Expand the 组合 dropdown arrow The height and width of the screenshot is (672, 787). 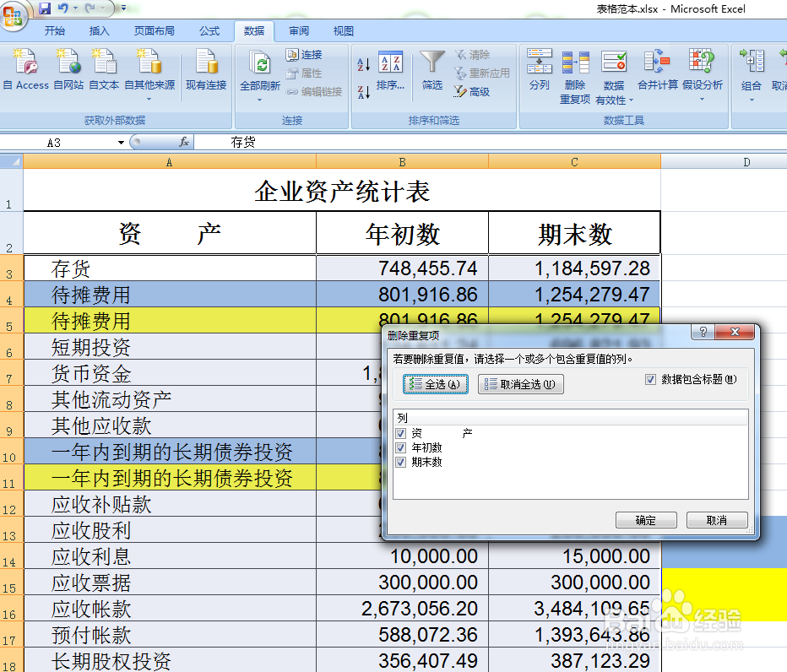pyautogui.click(x=752, y=100)
